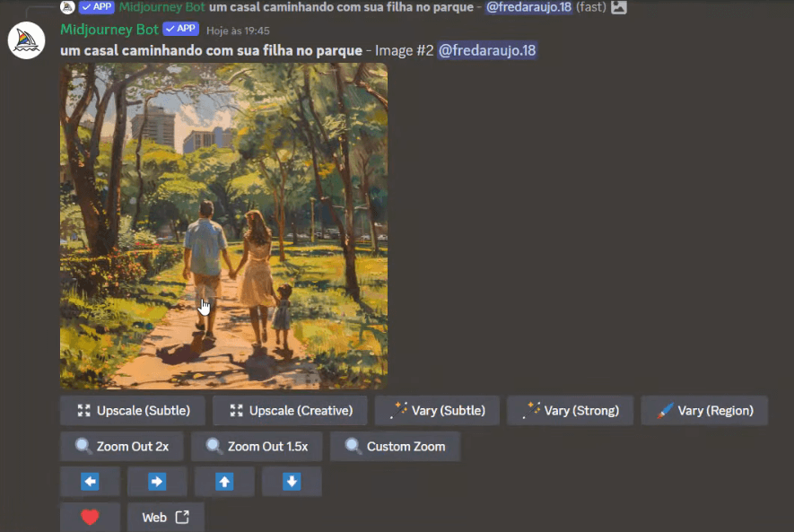Open Custom Zoom option
Viewport: 794px width, 532px height.
(x=395, y=447)
